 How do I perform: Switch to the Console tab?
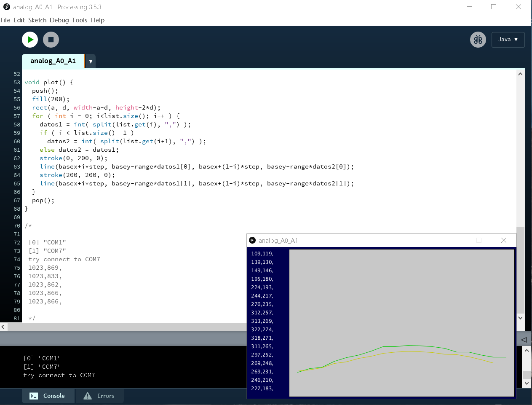click(x=48, y=396)
